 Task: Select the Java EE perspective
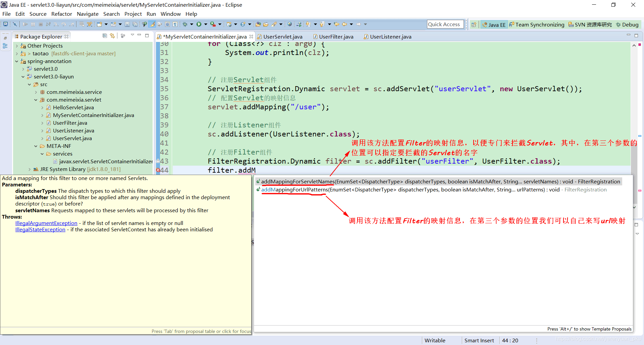coord(494,24)
